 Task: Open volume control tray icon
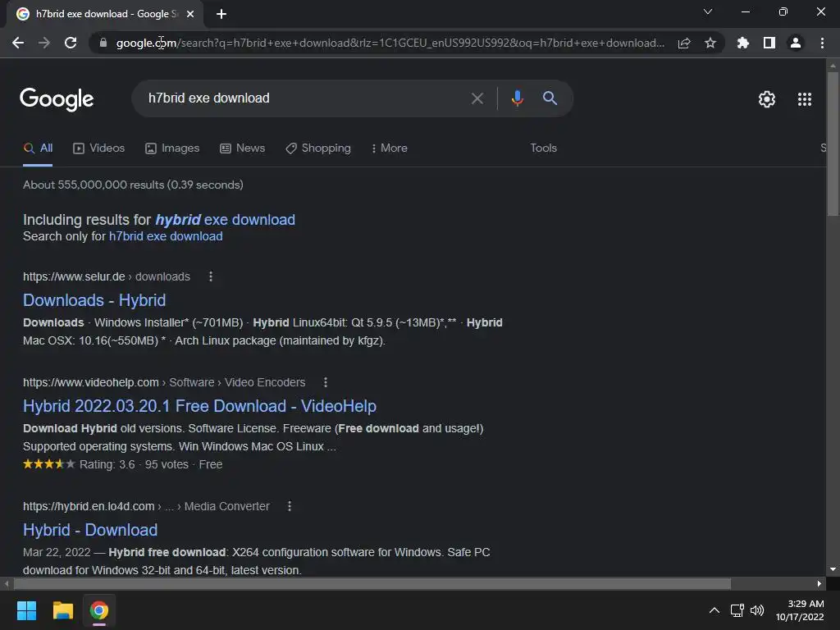[757, 610]
